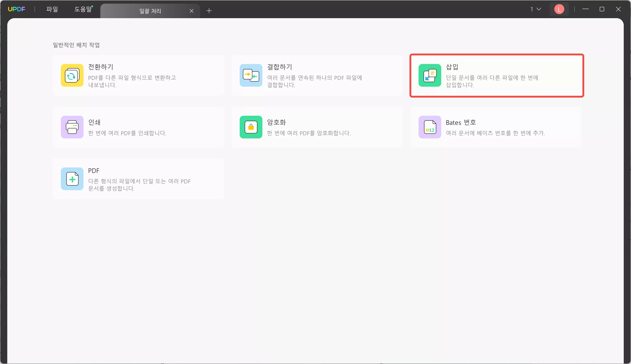
Task: Click the PDF creation plus-document icon
Action: click(72, 179)
